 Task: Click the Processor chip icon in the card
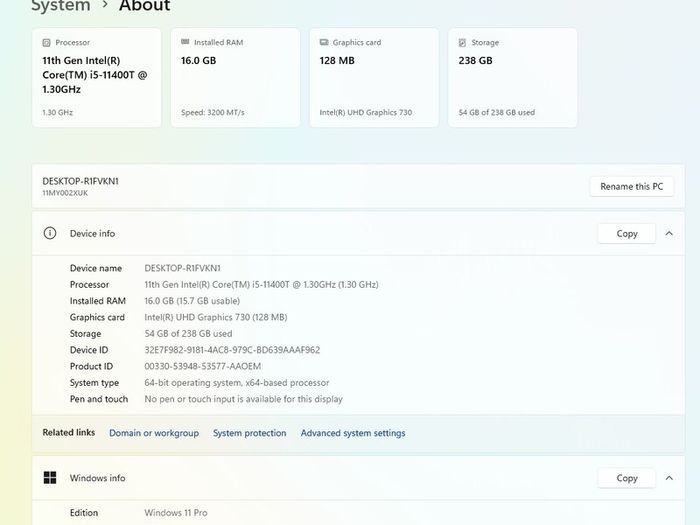(x=46, y=42)
